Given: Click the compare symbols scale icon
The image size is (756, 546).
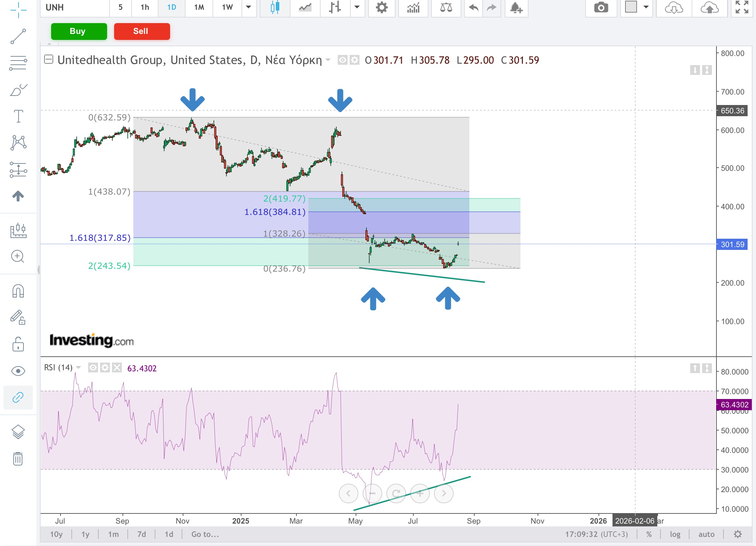Looking at the screenshot, I should [446, 7].
